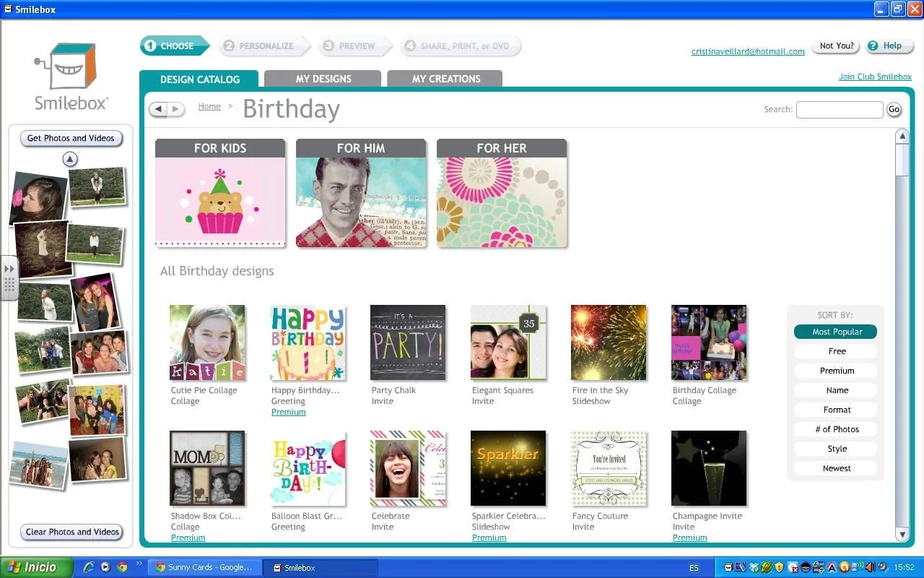Select the Cutie Pie Collage design
Image resolution: width=924 pixels, height=578 pixels.
207,342
